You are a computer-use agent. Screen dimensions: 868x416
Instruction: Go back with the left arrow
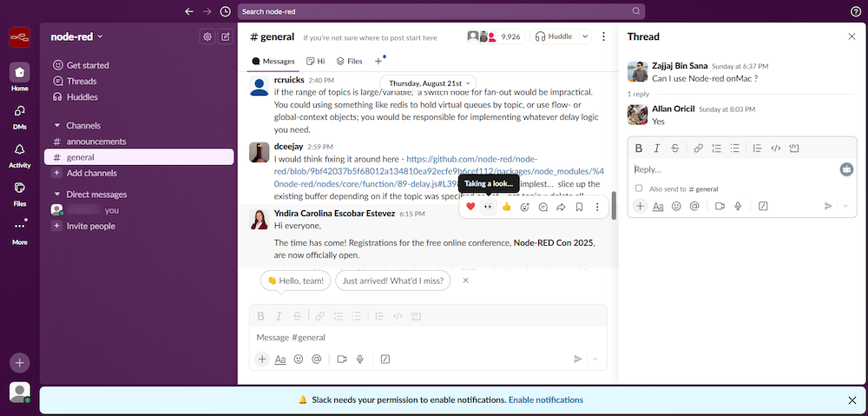tap(189, 11)
